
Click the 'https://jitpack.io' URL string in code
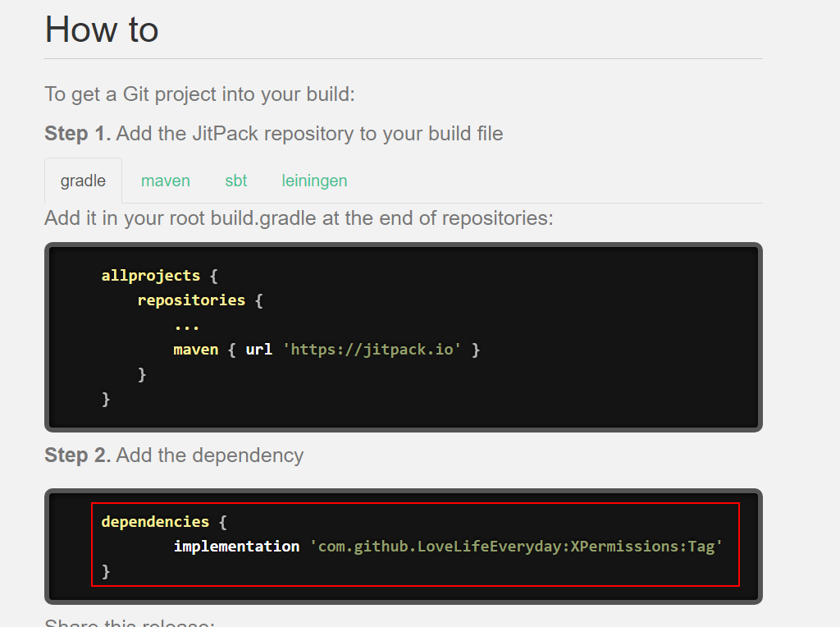pos(372,350)
